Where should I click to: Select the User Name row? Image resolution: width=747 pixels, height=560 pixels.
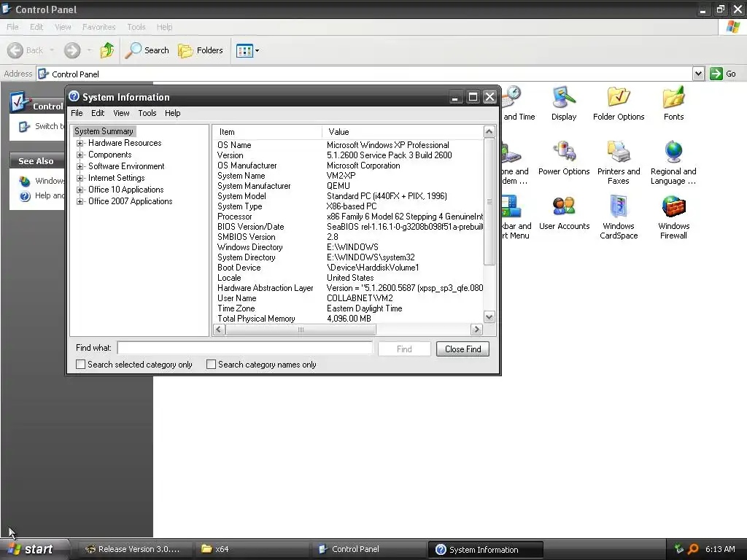click(348, 298)
